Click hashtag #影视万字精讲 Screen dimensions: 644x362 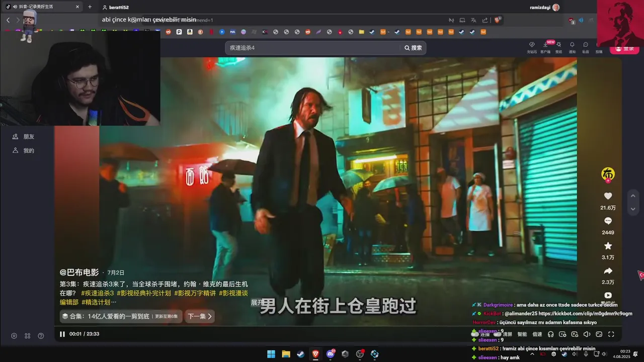(x=195, y=293)
